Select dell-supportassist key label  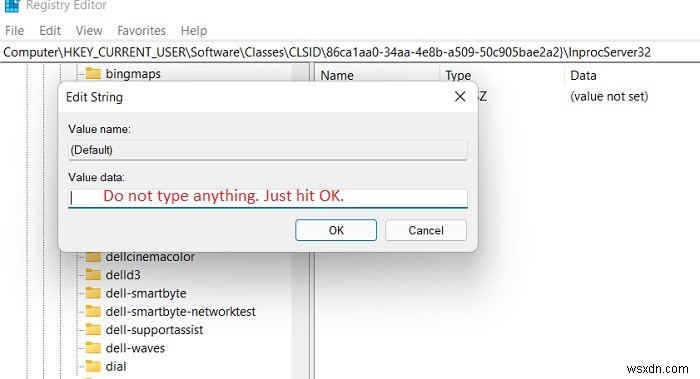(x=154, y=330)
